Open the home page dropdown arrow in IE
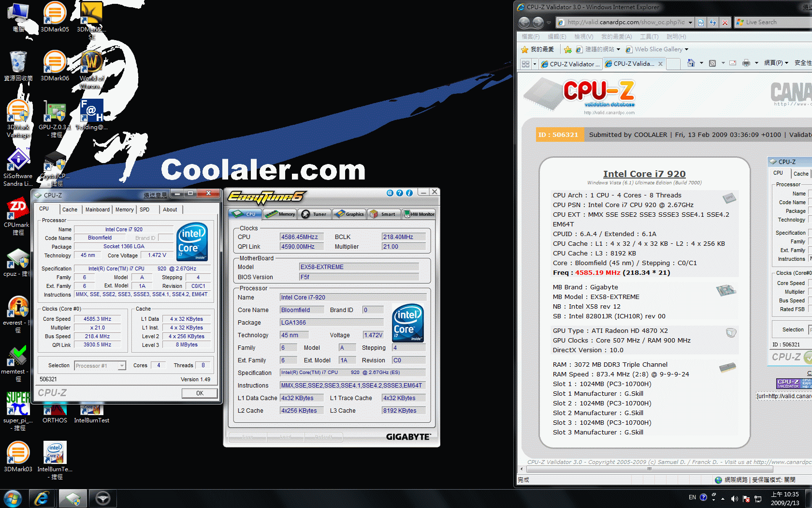The height and width of the screenshot is (508, 812). coord(701,63)
